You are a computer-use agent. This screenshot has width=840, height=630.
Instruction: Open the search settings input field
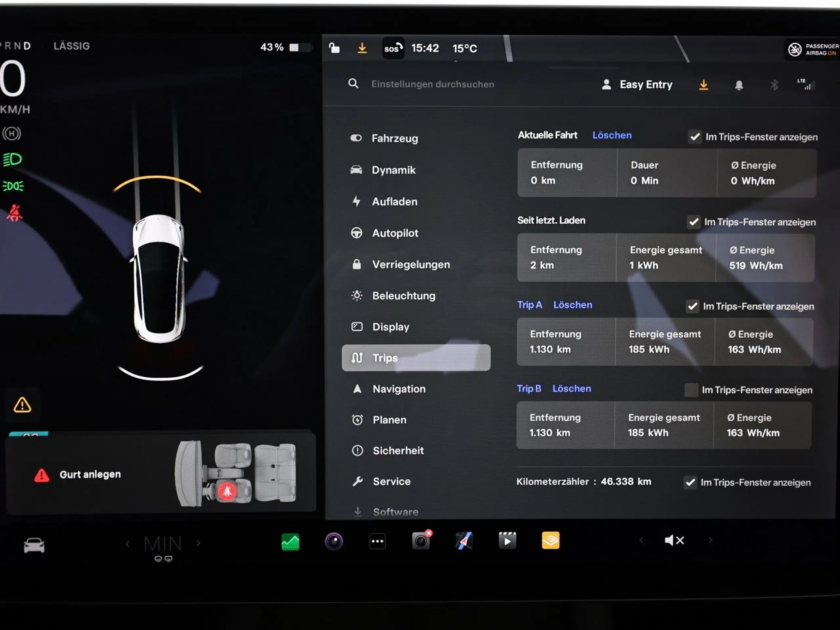pos(433,84)
